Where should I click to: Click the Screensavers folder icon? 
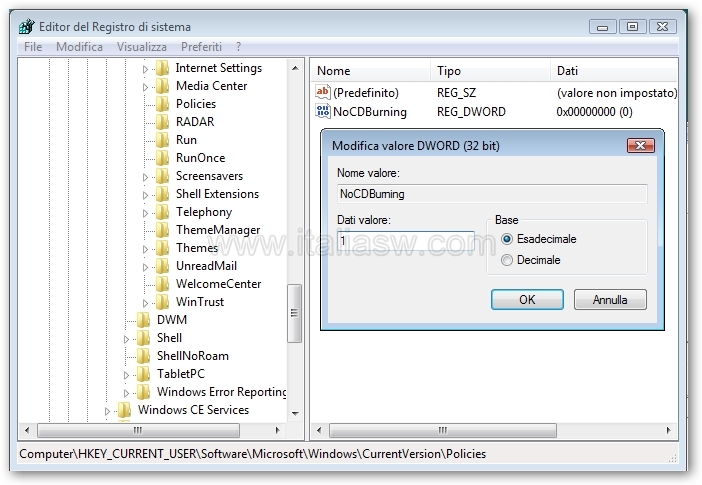pyautogui.click(x=163, y=176)
